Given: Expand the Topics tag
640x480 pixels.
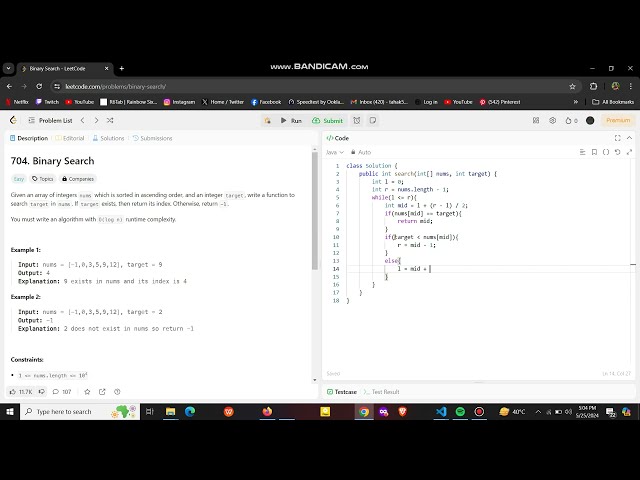Looking at the screenshot, I should (x=42, y=179).
